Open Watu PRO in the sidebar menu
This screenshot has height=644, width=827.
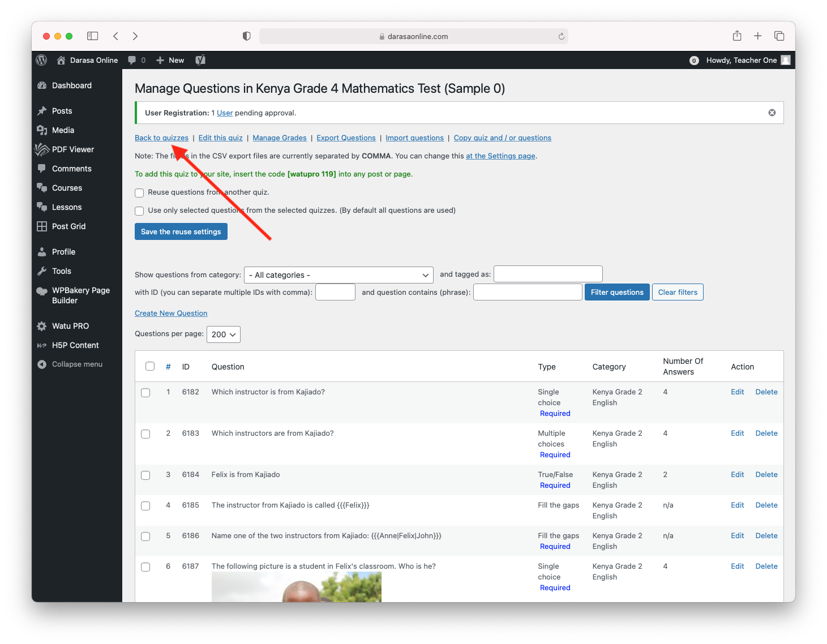[x=70, y=326]
